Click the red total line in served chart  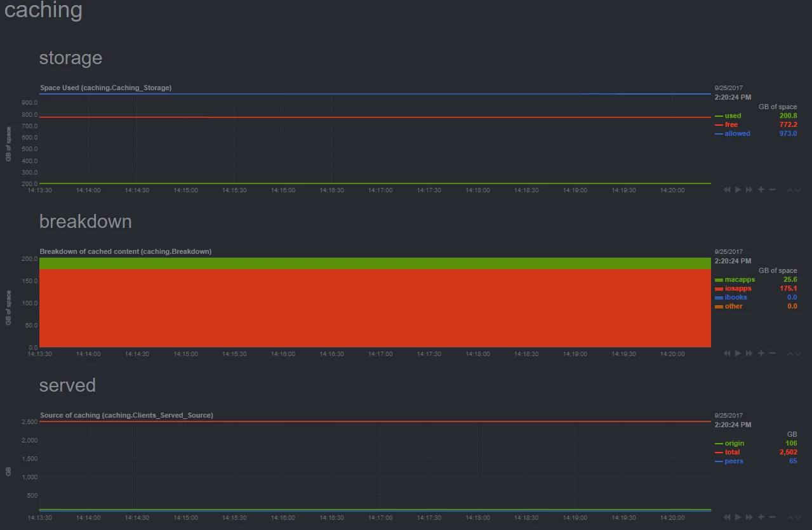[375, 421]
